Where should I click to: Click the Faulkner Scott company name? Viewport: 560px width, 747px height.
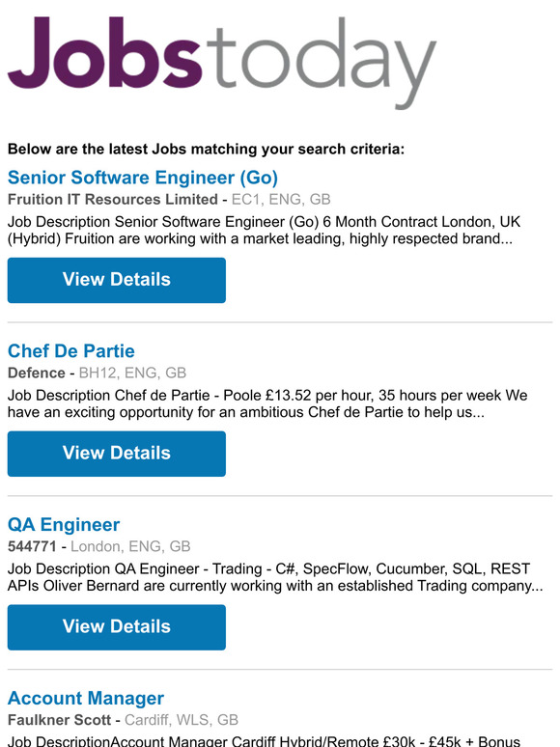click(x=59, y=719)
